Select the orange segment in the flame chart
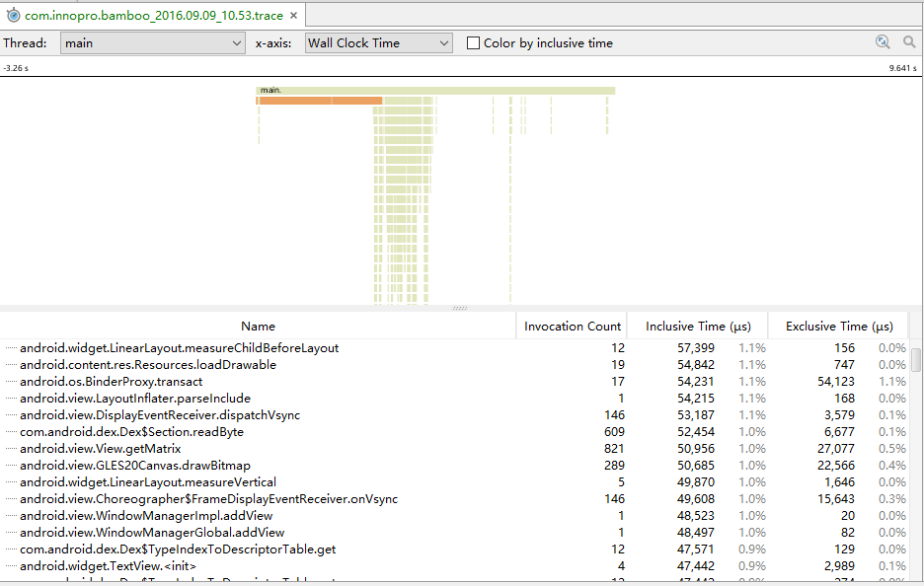 click(x=321, y=100)
